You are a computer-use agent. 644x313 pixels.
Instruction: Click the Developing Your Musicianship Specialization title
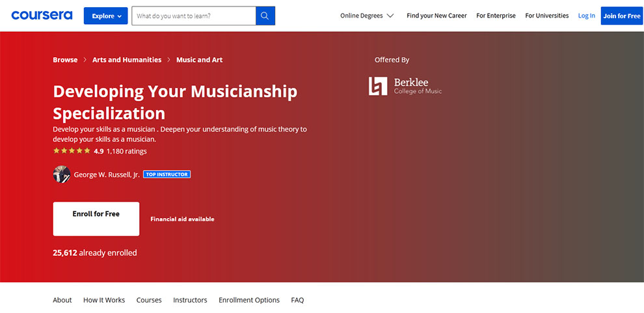coord(175,102)
